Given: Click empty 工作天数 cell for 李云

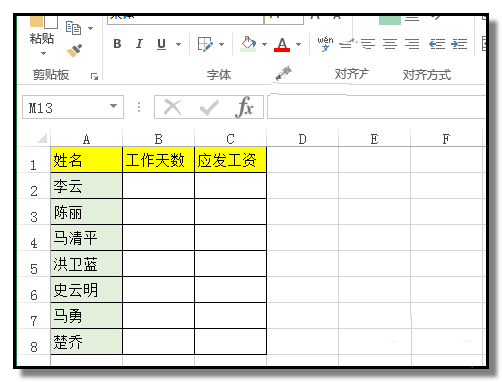Looking at the screenshot, I should [x=158, y=186].
